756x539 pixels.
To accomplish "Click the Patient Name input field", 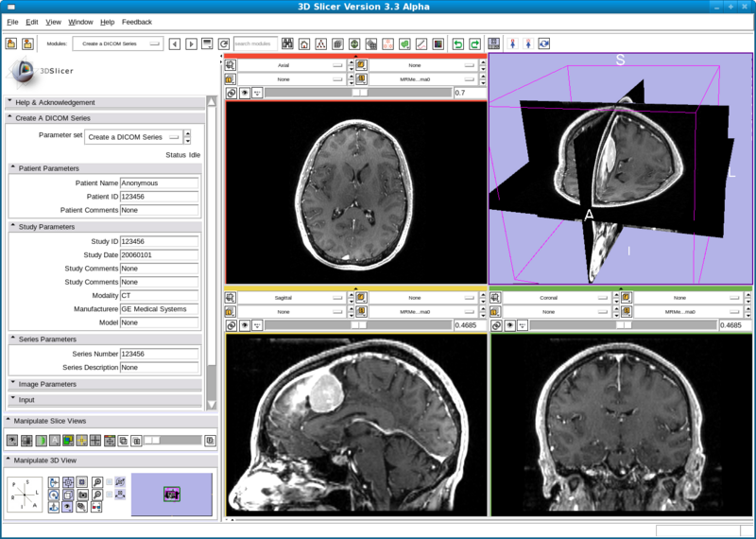I will [x=159, y=183].
